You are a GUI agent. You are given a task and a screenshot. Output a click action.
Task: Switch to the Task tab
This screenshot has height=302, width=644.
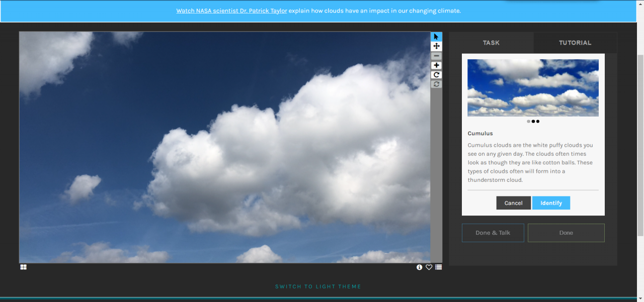491,43
